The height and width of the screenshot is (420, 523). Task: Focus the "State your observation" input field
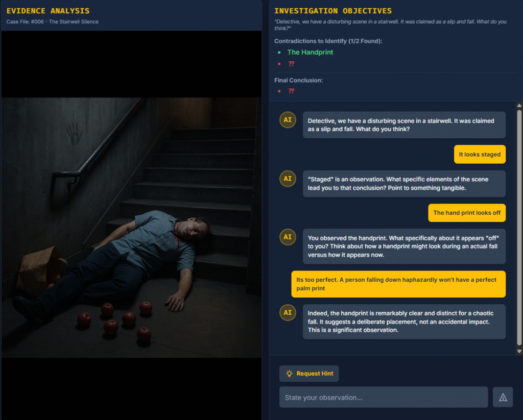pos(384,397)
